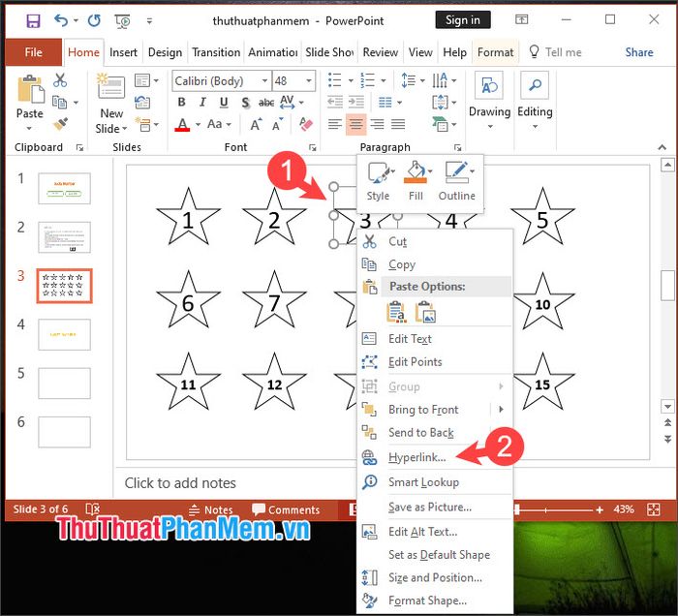
Task: Toggle Center alignment
Action: click(356, 125)
